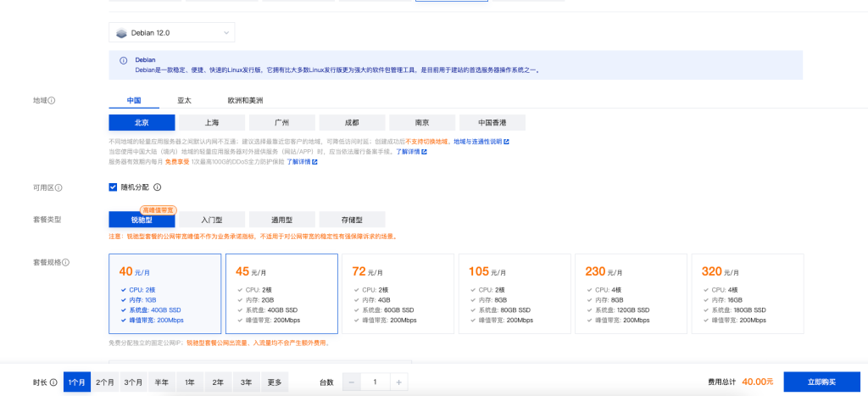The image size is (868, 396).
Task: Expand the 更多 duration options
Action: tap(275, 382)
